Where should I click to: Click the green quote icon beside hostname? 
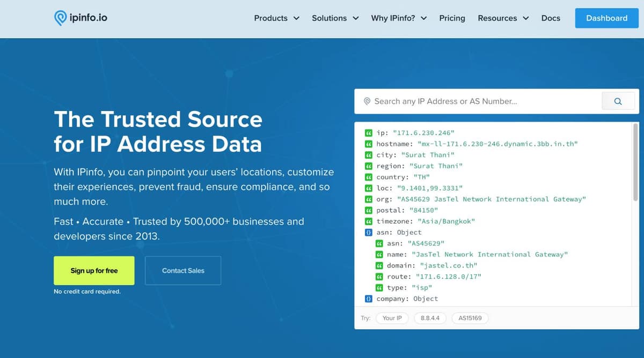pyautogui.click(x=369, y=144)
